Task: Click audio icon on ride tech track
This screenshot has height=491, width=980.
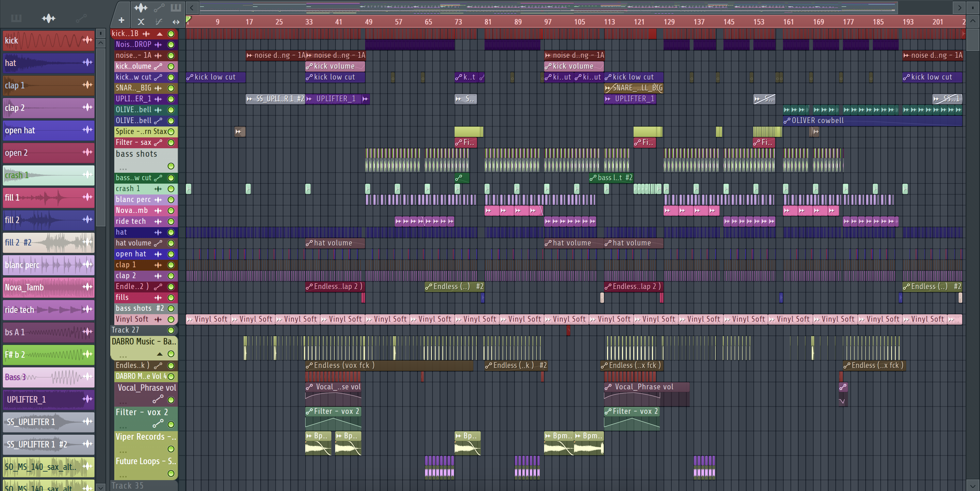Action: tap(158, 221)
